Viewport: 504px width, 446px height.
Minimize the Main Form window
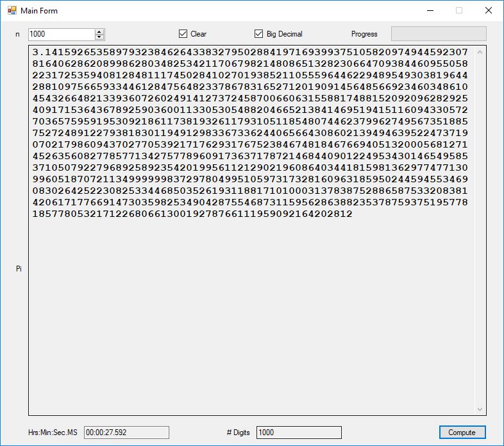[429, 10]
